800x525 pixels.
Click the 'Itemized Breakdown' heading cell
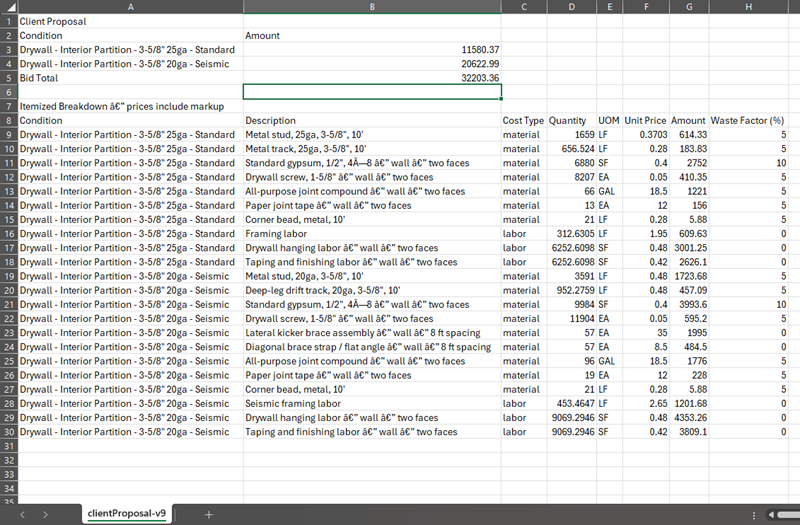point(131,106)
